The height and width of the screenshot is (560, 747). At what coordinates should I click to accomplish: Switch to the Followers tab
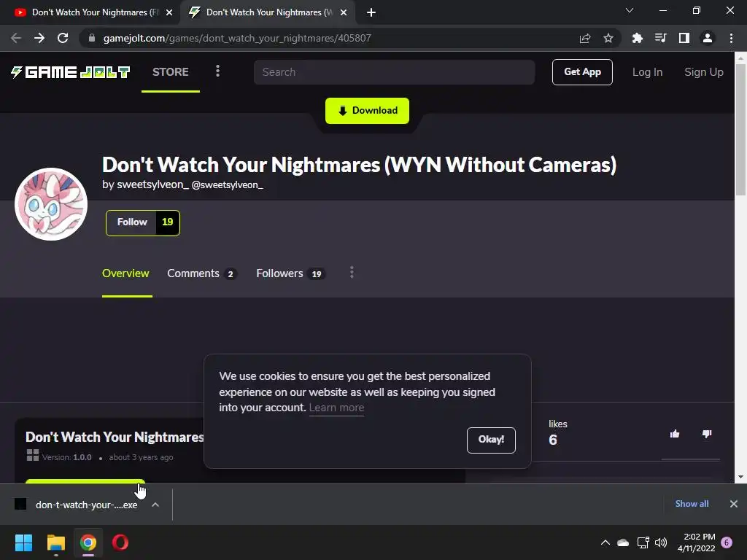coord(290,273)
